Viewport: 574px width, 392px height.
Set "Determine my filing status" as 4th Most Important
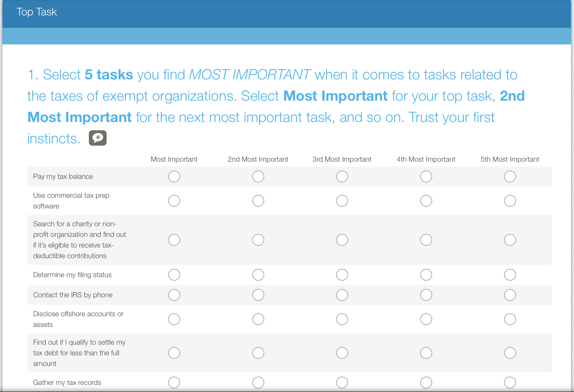[x=426, y=275]
